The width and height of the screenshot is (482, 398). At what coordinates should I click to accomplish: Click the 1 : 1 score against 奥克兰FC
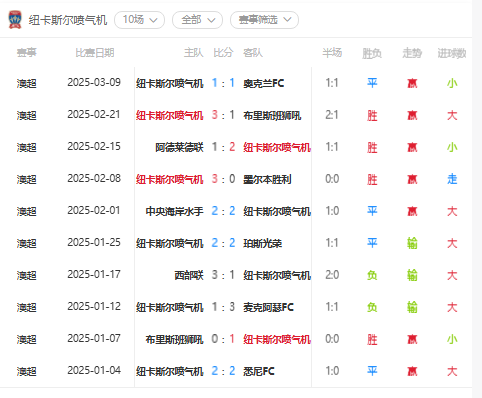click(223, 83)
